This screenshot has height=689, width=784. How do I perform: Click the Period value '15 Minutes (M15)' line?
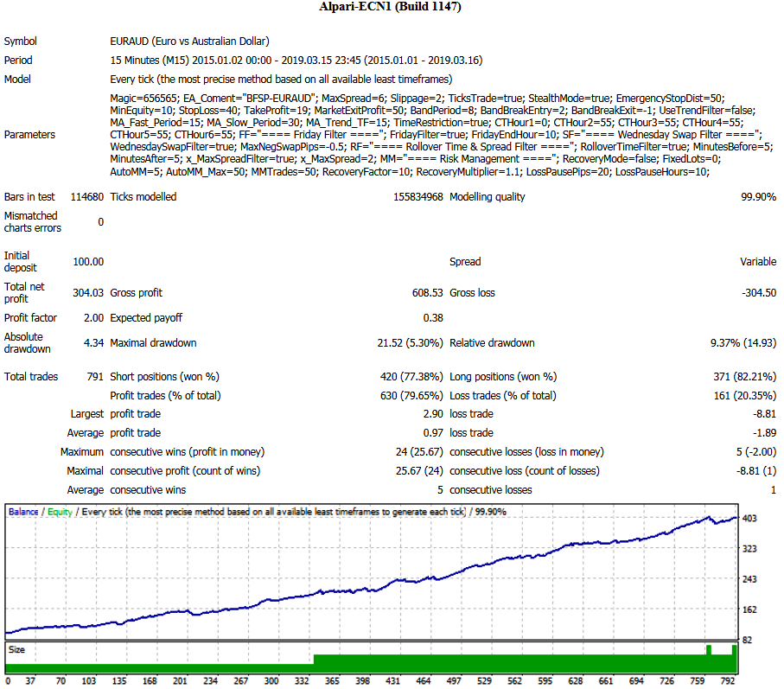pos(296,60)
